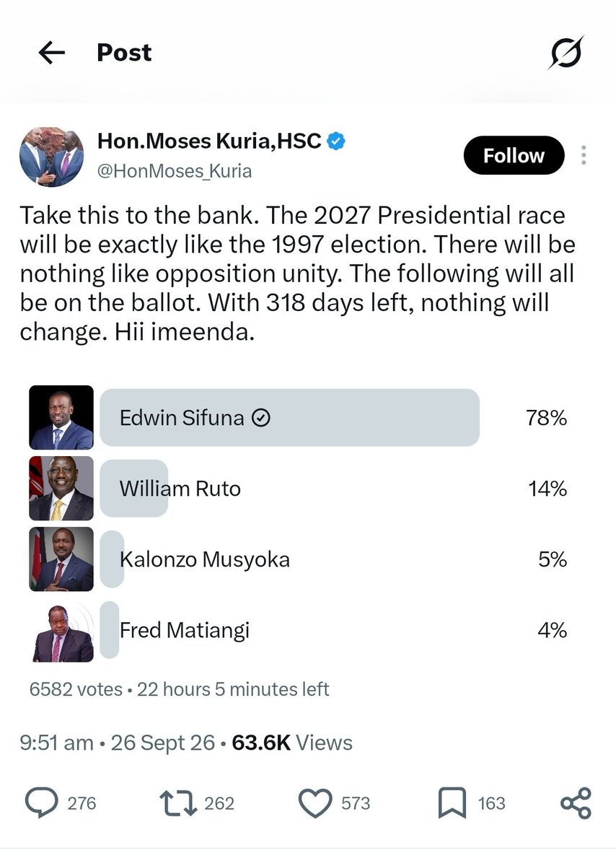Bookmark this post
This screenshot has height=866, width=616.
click(x=452, y=803)
